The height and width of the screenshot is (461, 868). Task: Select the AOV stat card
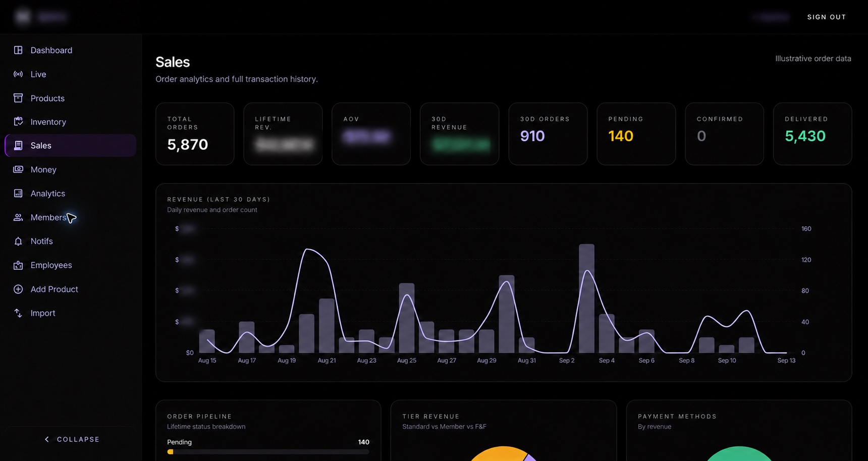[371, 134]
